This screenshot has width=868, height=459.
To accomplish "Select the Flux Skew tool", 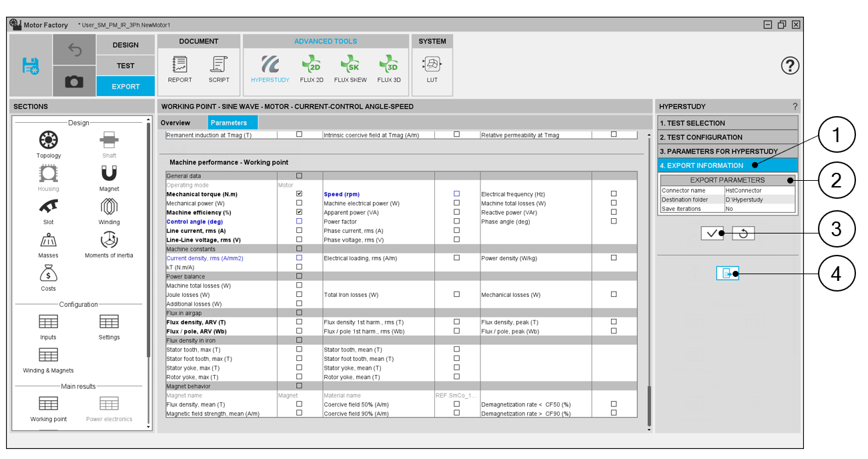I will (x=350, y=68).
